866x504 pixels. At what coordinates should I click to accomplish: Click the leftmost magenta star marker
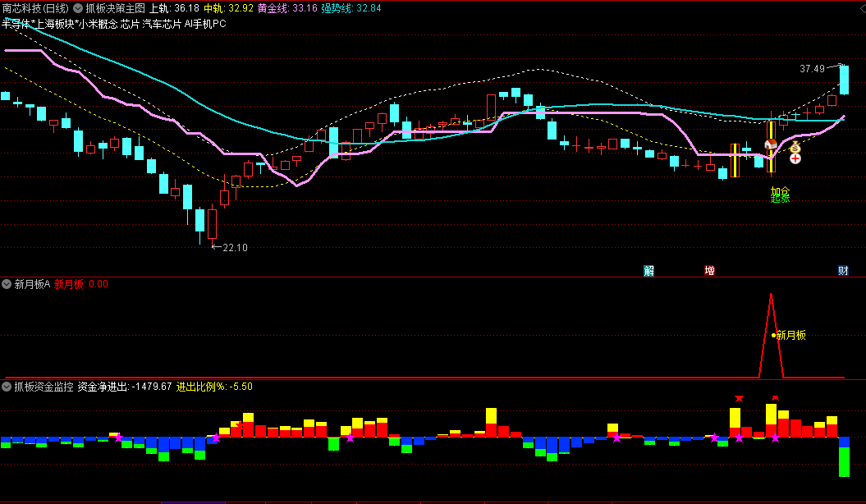(x=118, y=438)
